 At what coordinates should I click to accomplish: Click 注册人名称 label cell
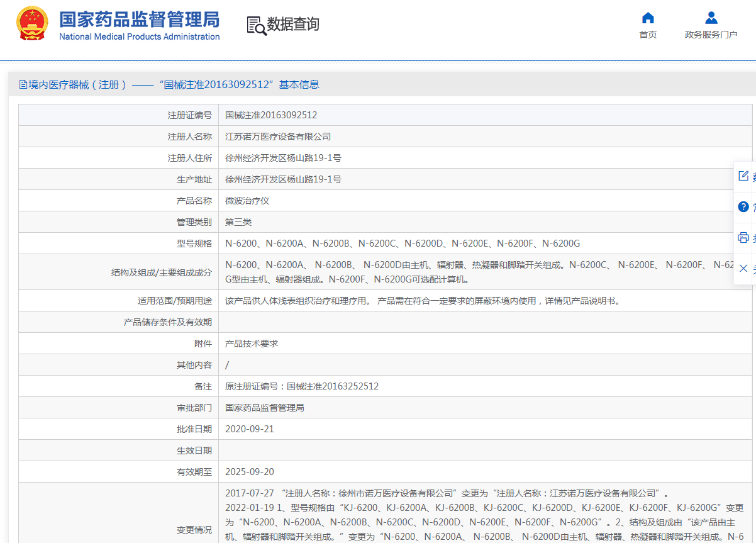(x=118, y=137)
